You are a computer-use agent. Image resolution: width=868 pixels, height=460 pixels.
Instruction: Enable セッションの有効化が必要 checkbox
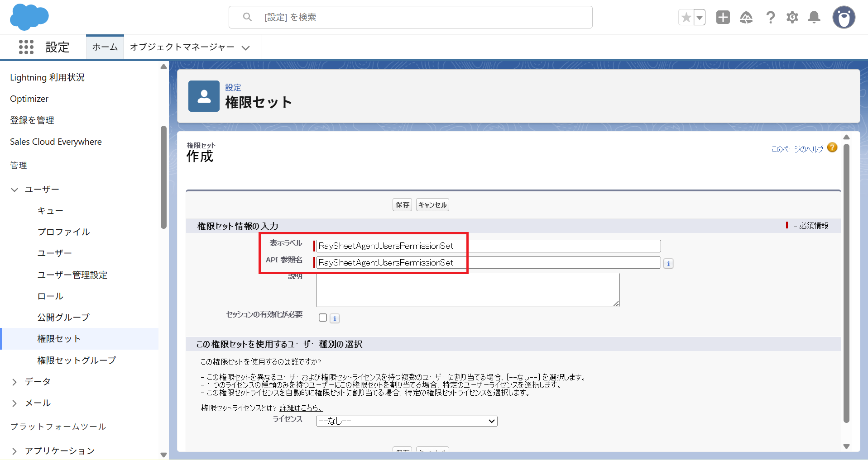click(323, 318)
